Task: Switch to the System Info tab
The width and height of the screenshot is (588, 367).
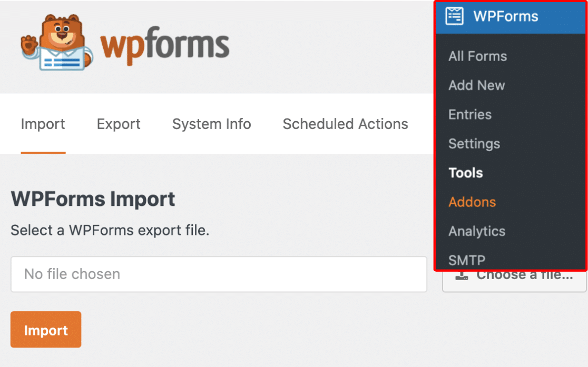Action: 211,124
